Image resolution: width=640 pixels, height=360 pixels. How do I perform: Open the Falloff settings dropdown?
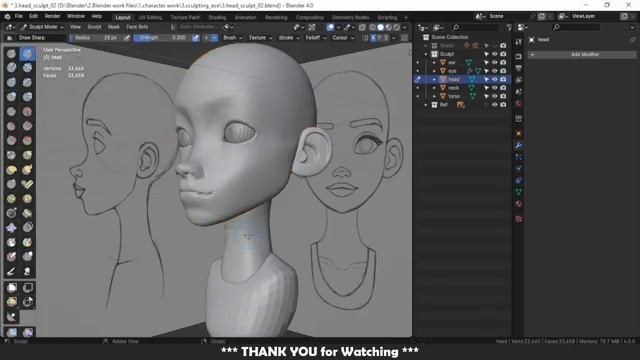[316, 38]
